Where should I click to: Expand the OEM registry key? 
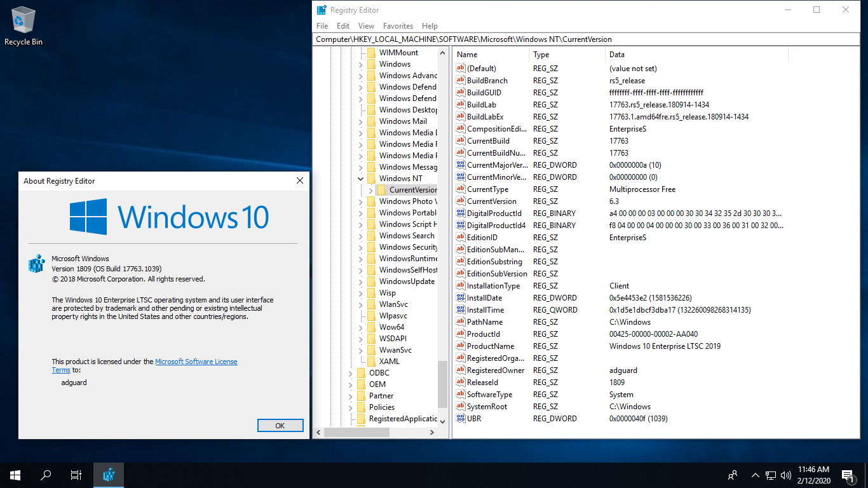pyautogui.click(x=351, y=384)
